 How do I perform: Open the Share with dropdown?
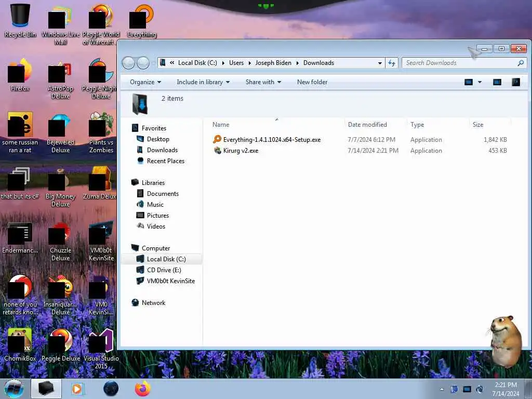(x=263, y=82)
